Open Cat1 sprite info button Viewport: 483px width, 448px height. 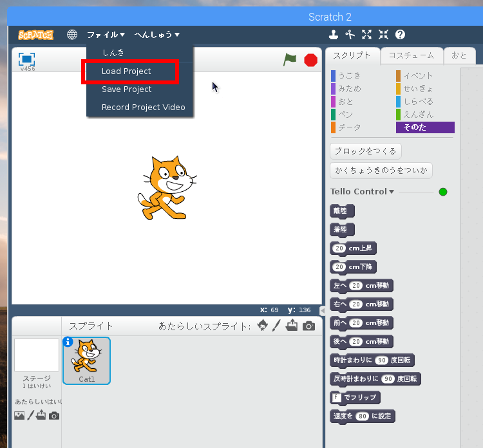(68, 341)
